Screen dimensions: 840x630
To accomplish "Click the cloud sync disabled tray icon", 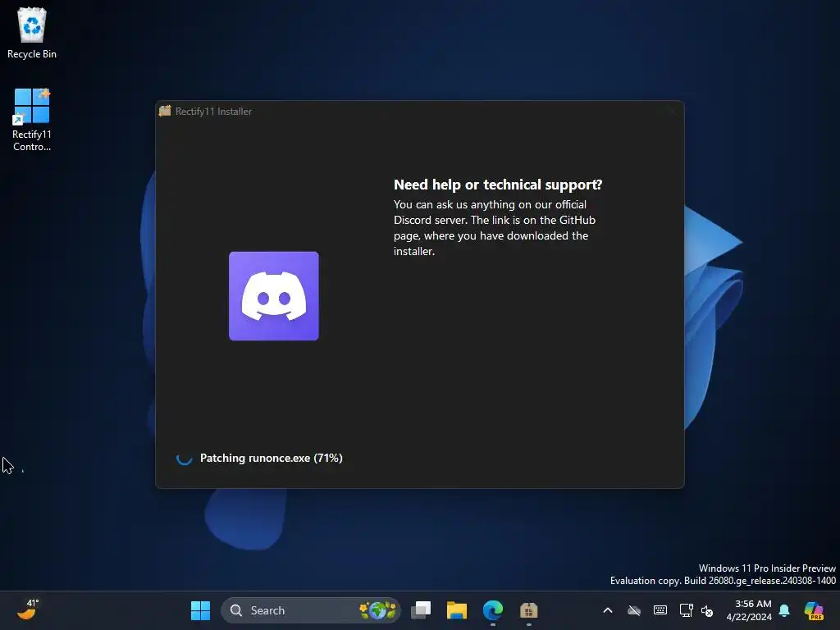I will pos(634,610).
